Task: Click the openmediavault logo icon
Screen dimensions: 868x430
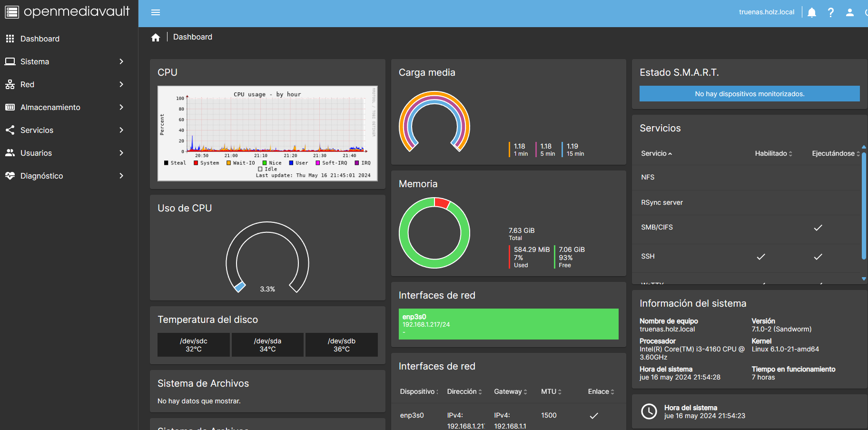Action: 12,12
